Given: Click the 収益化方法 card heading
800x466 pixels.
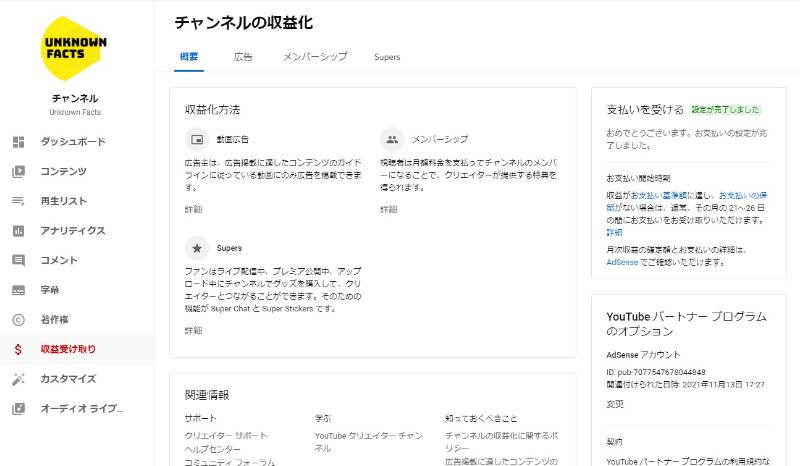Looking at the screenshot, I should click(x=213, y=110).
